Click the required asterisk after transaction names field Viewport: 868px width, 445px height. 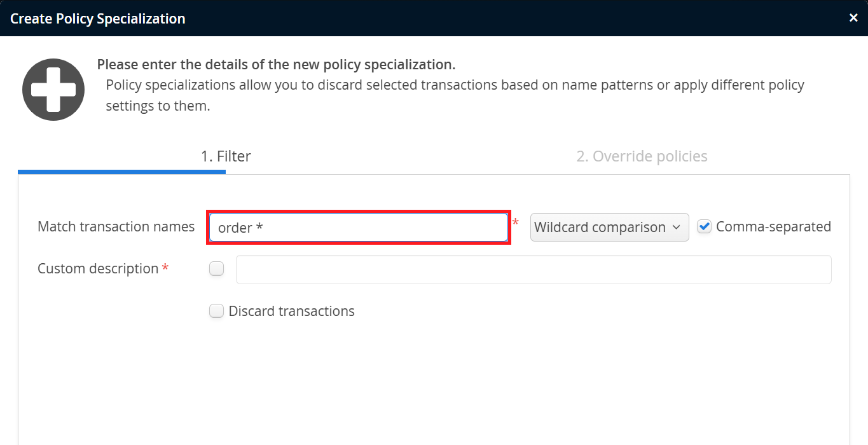click(x=516, y=222)
